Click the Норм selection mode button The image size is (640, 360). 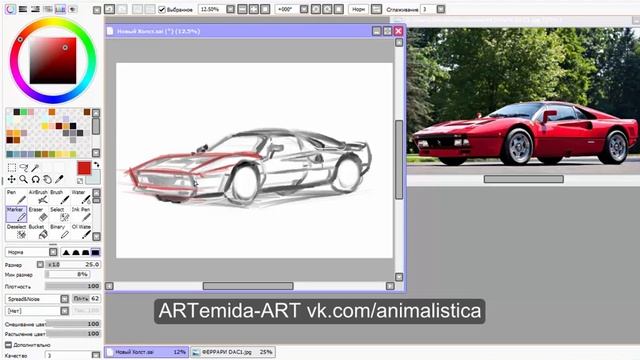[x=358, y=9]
